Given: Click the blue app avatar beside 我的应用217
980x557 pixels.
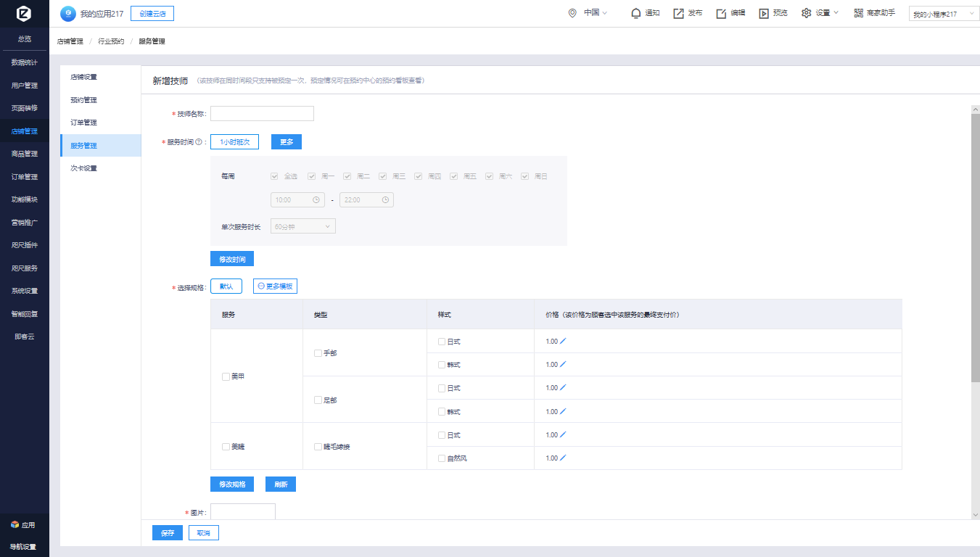Looking at the screenshot, I should point(67,13).
